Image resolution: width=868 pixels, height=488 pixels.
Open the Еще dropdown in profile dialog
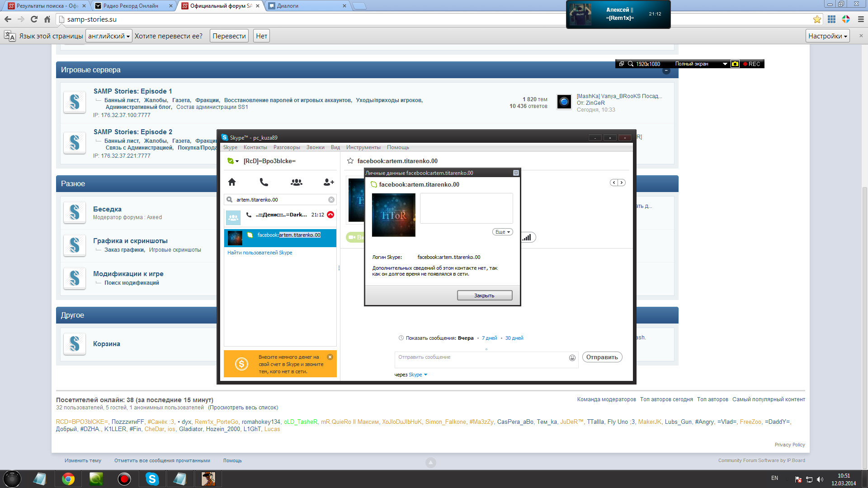click(502, 232)
